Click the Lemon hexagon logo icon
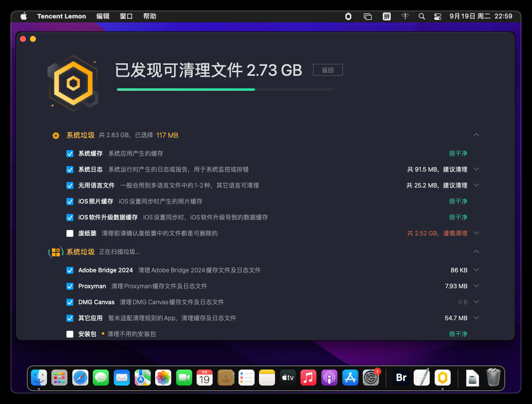This screenshot has height=404, width=532. pos(73,83)
